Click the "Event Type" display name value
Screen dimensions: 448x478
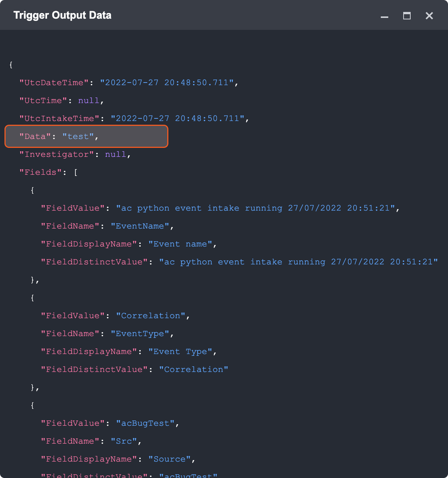[180, 351]
